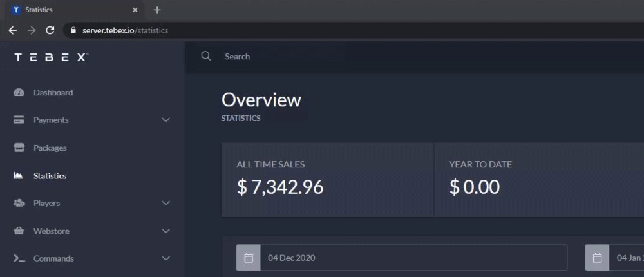
Task: Select the Statistics browser tab
Action: click(x=75, y=10)
